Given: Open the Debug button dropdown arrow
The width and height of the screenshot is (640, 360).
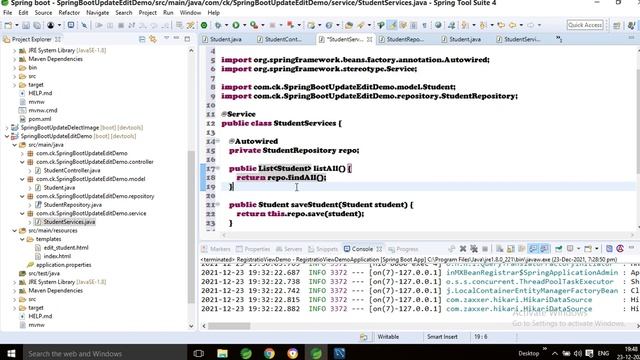Looking at the screenshot, I should tap(226, 25).
